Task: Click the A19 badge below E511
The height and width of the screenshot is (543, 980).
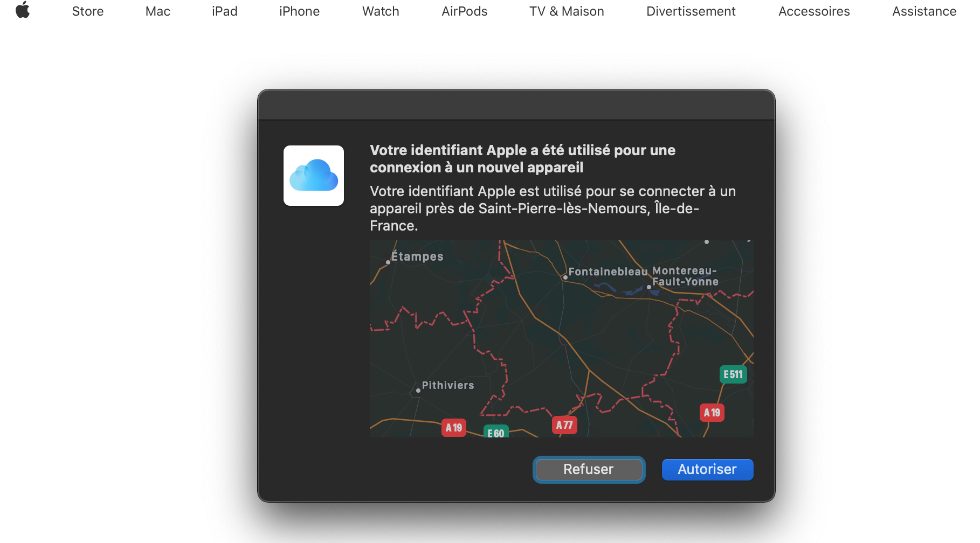Action: click(712, 413)
